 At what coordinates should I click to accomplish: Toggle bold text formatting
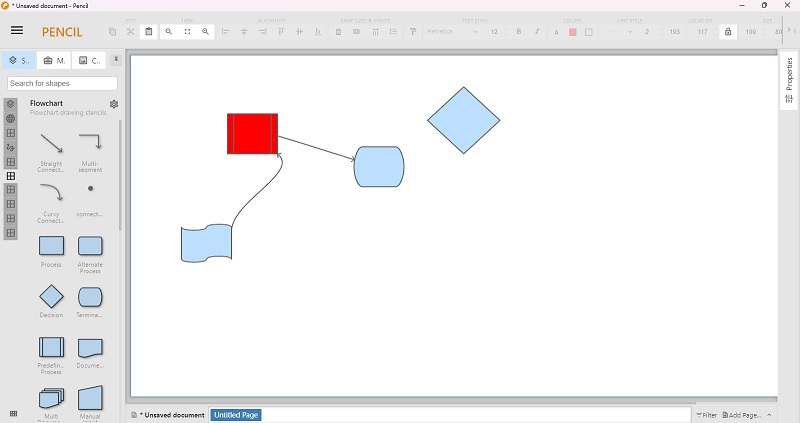(x=519, y=32)
